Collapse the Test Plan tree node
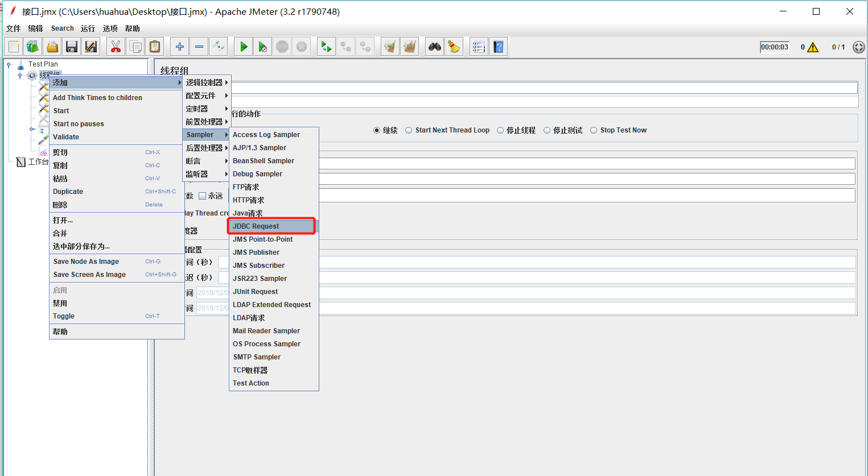868x476 pixels. coord(9,65)
